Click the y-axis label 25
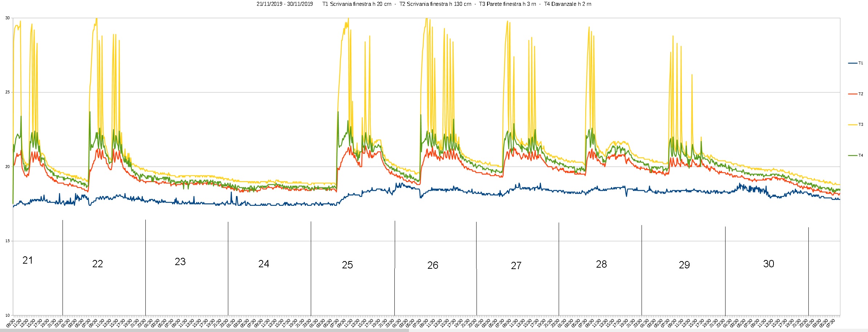The height and width of the screenshot is (332, 868). click(x=7, y=92)
